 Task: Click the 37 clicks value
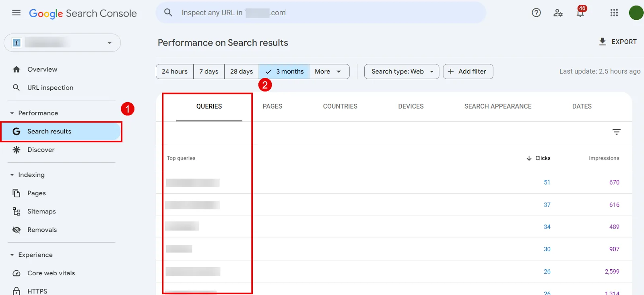[547, 205]
